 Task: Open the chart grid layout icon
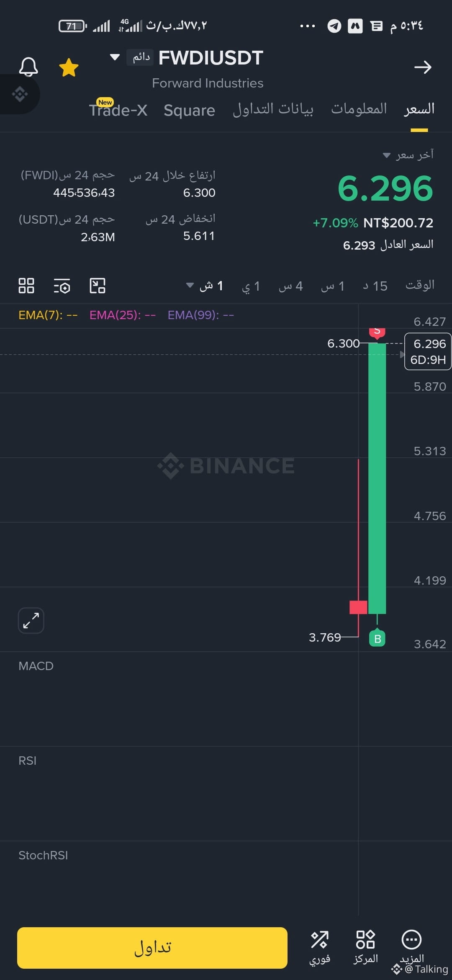tap(26, 286)
